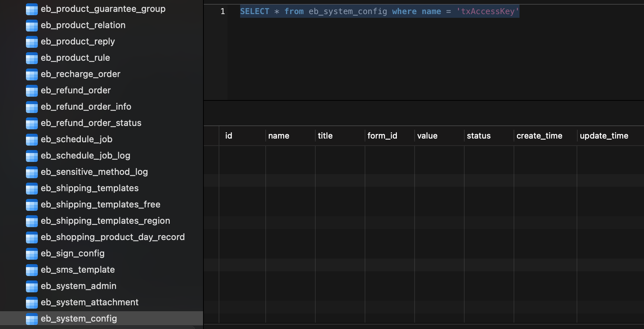Click the value column header

(427, 136)
